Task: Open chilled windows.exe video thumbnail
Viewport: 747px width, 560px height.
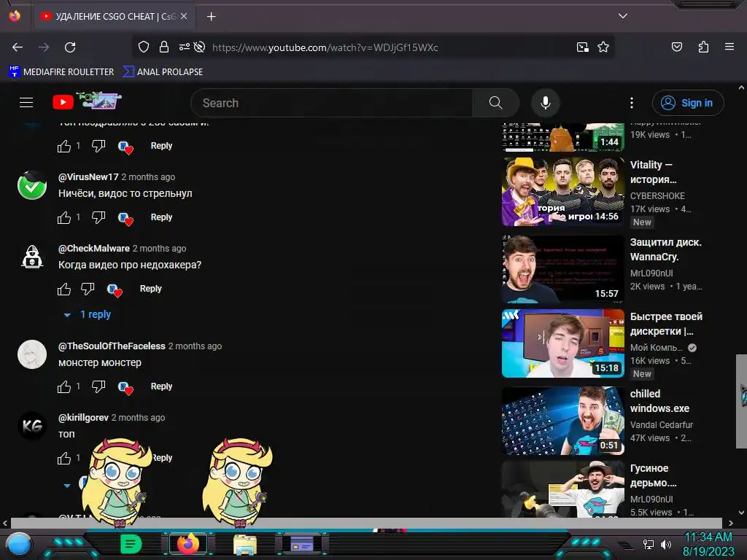Action: 563,421
